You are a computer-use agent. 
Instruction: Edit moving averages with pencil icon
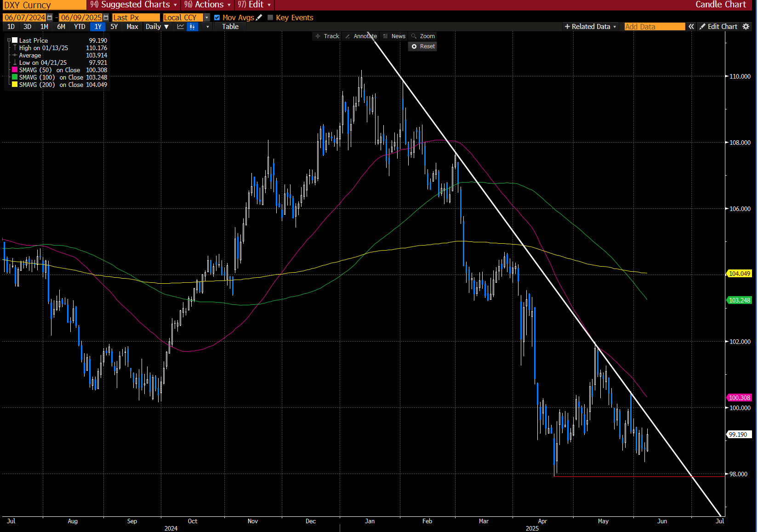(259, 17)
